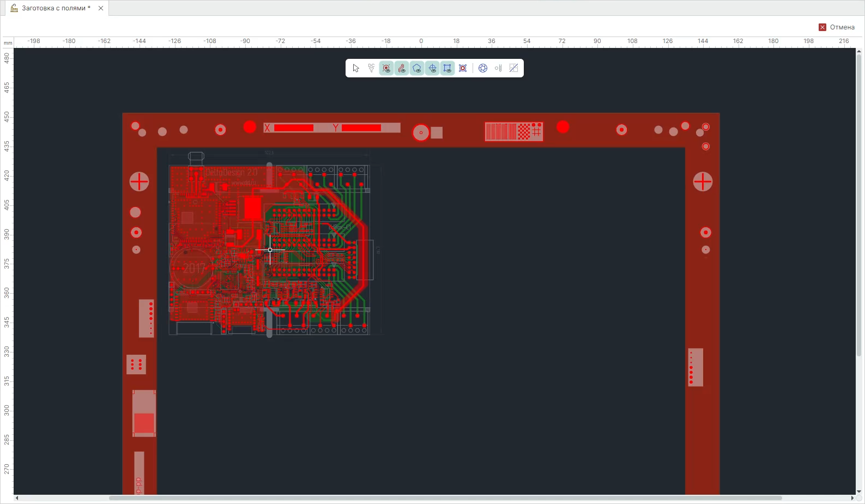Click the horizontal scrollbar thumb
The width and height of the screenshot is (865, 504).
coord(445,498)
